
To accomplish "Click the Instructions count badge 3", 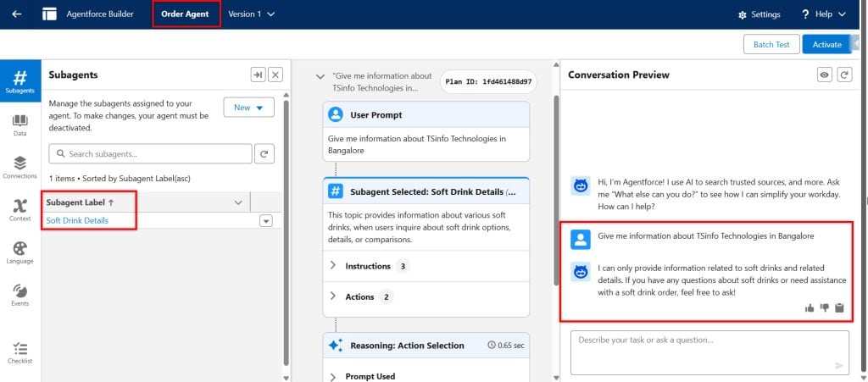I will (x=403, y=266).
